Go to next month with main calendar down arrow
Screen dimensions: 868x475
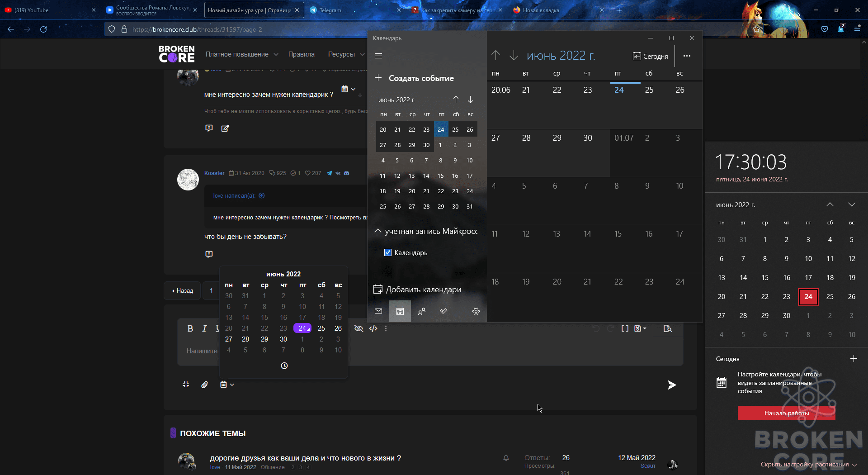[514, 55]
